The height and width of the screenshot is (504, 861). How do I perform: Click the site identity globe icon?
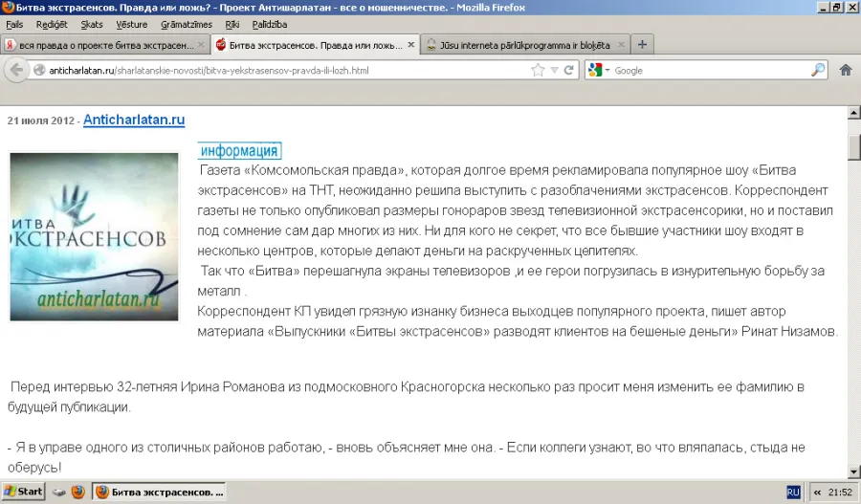pyautogui.click(x=39, y=70)
